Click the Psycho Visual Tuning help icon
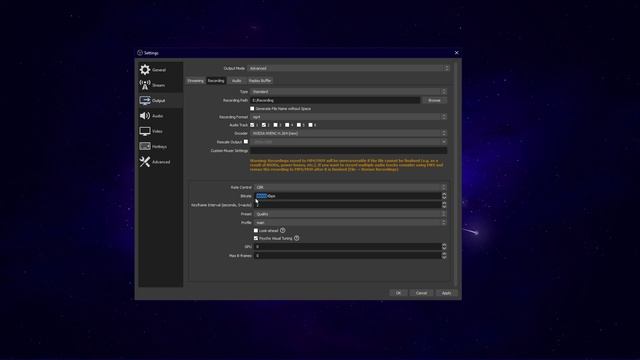Viewport: 640px width, 360px height. [x=297, y=238]
